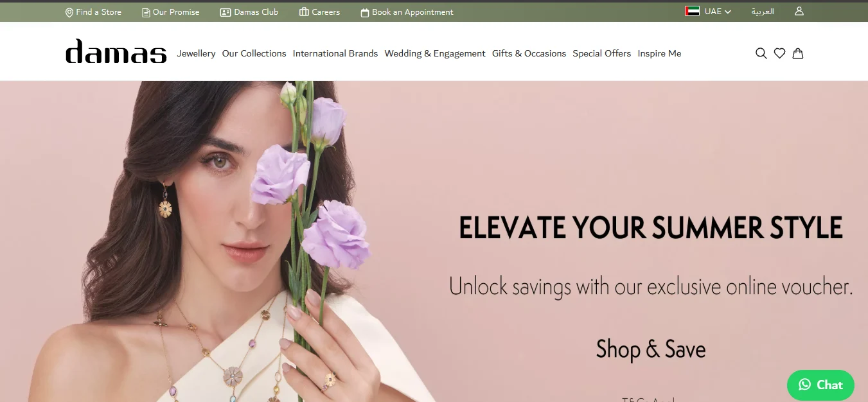Click the Shop & Save banner link
Screen dimensions: 868x402
(x=651, y=349)
